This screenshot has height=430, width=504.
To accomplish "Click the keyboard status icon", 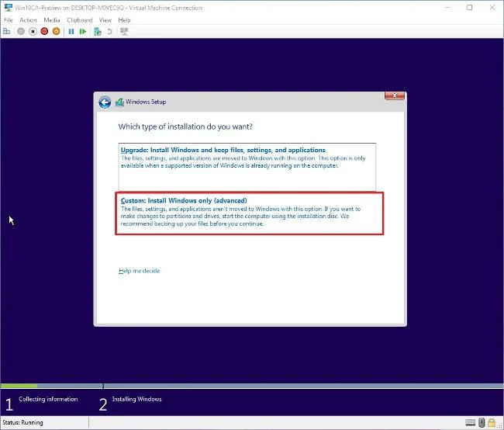I will click(470, 422).
